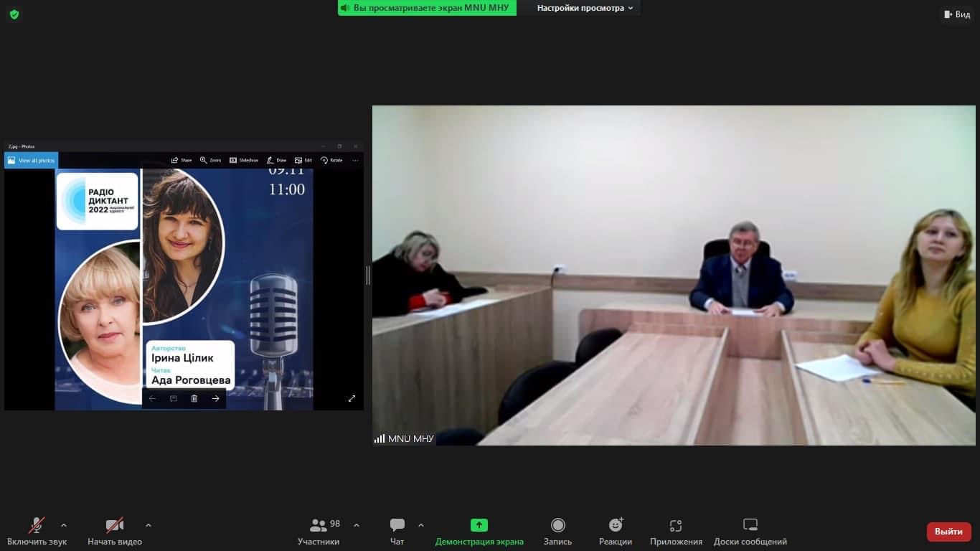Click the Запись record button
The image size is (980, 551).
pos(557,532)
